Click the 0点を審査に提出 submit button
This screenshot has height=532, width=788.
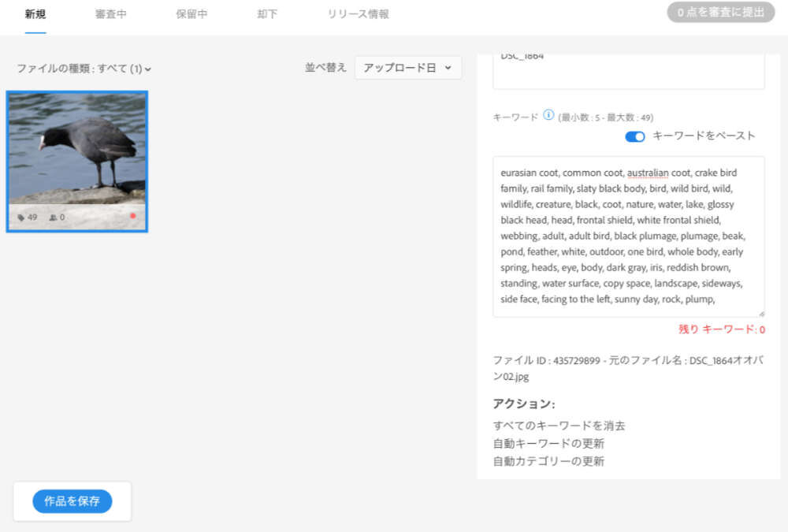pyautogui.click(x=719, y=13)
